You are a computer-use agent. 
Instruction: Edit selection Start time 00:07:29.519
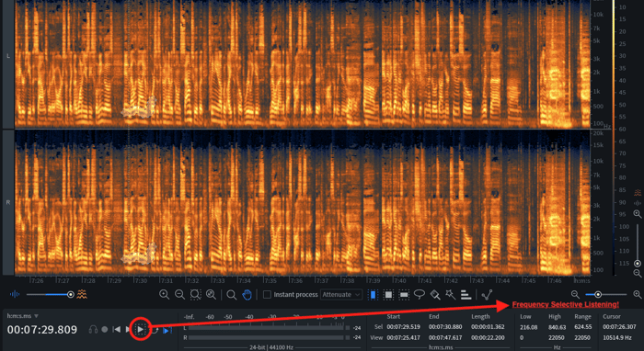pyautogui.click(x=403, y=327)
